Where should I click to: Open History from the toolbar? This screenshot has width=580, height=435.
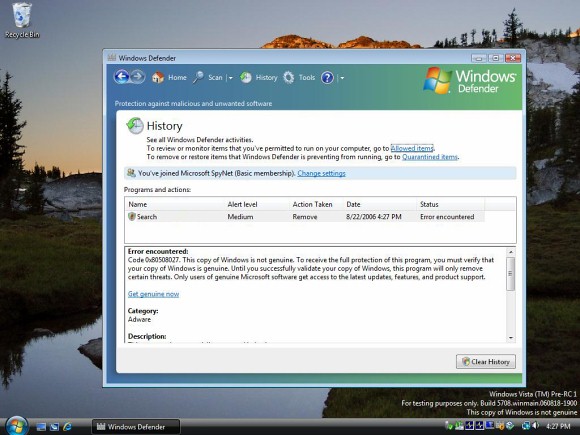click(x=266, y=77)
